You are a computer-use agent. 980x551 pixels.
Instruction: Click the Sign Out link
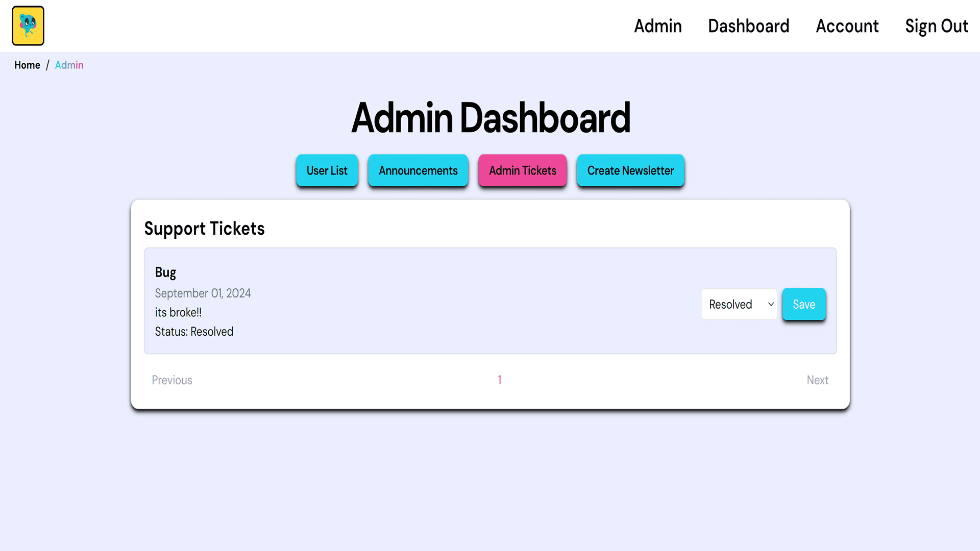[936, 26]
